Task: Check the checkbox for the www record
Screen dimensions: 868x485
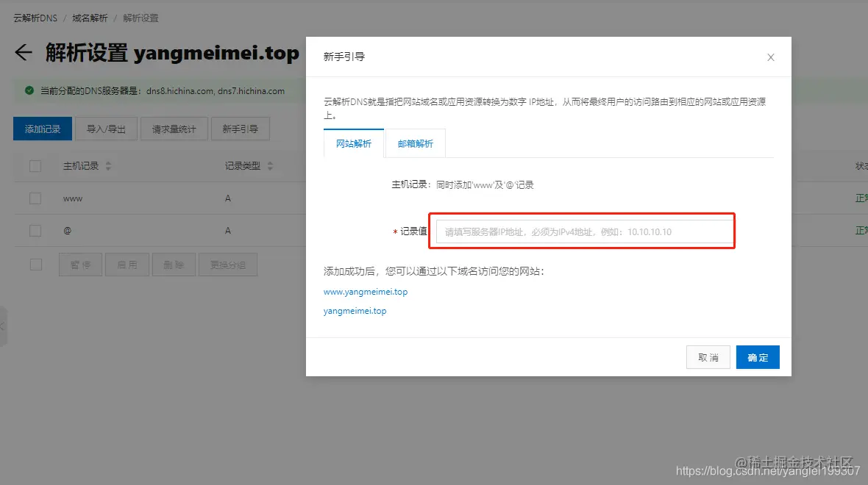Action: [x=35, y=198]
